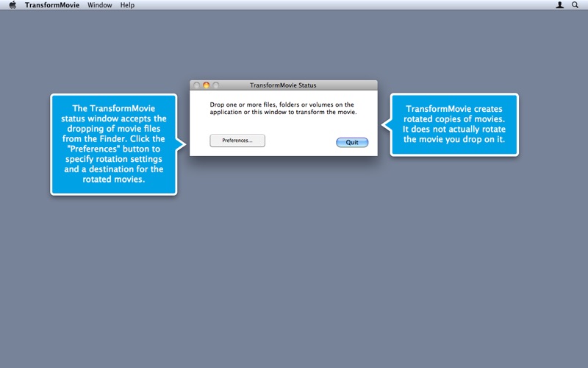Click the "Drop one or more files" instruction text
Viewport: 588px width, 368px height.
pyautogui.click(x=283, y=108)
